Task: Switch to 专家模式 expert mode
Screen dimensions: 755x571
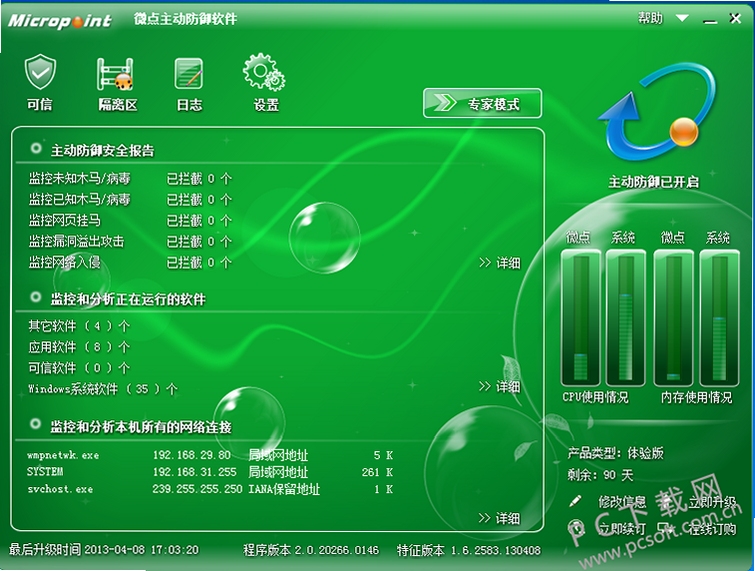Action: click(x=482, y=103)
